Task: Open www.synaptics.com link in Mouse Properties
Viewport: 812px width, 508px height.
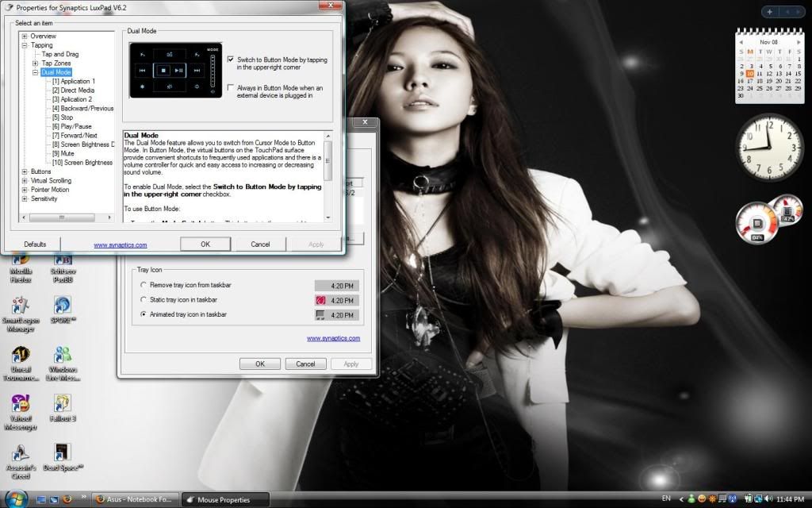Action: 333,338
